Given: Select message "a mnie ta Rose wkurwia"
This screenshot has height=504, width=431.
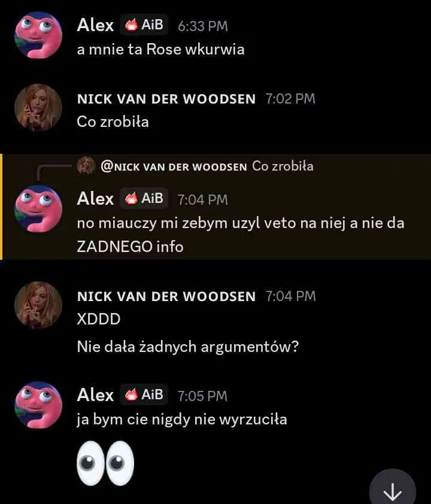Looking at the screenshot, I should click(160, 50).
